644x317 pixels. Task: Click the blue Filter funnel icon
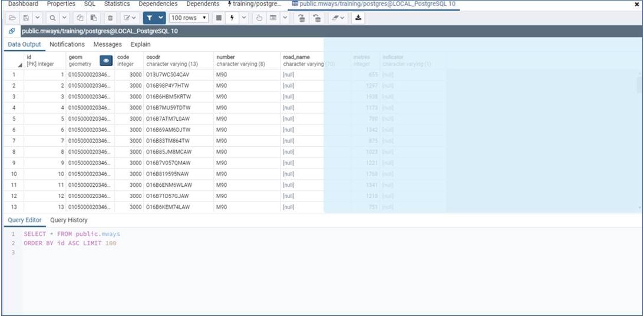point(149,18)
